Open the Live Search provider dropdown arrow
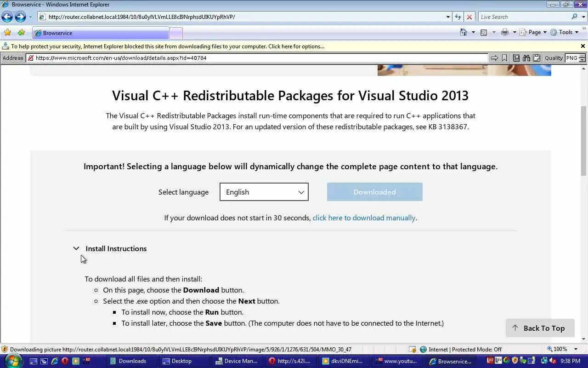588x368 pixels. [x=583, y=17]
